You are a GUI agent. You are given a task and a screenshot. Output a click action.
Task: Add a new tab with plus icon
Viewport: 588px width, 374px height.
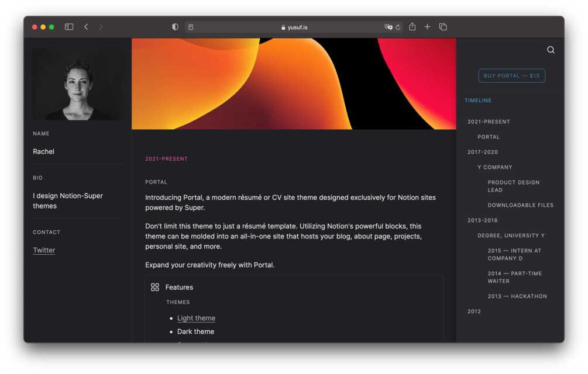coord(427,27)
